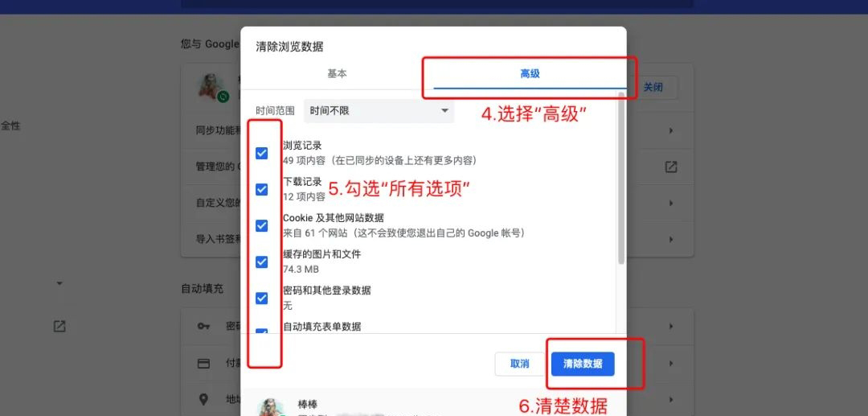
Task: Click the 取消 button
Action: click(520, 364)
